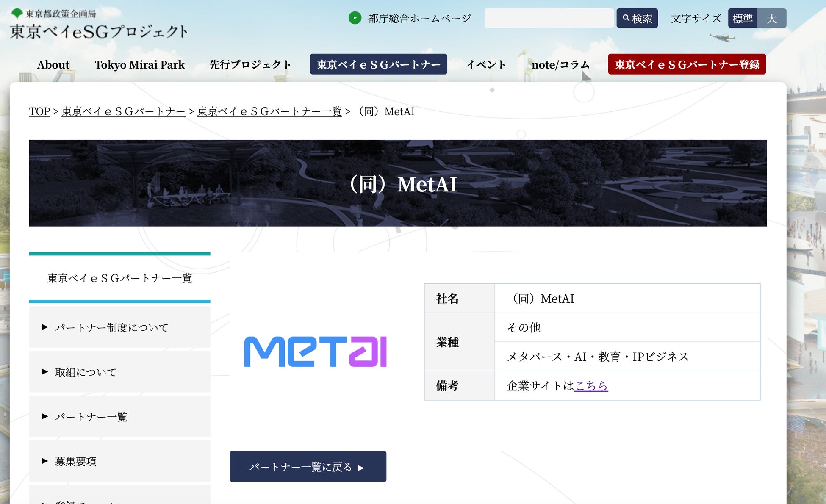
Task: Set text size to 標準
Action: pos(742,18)
